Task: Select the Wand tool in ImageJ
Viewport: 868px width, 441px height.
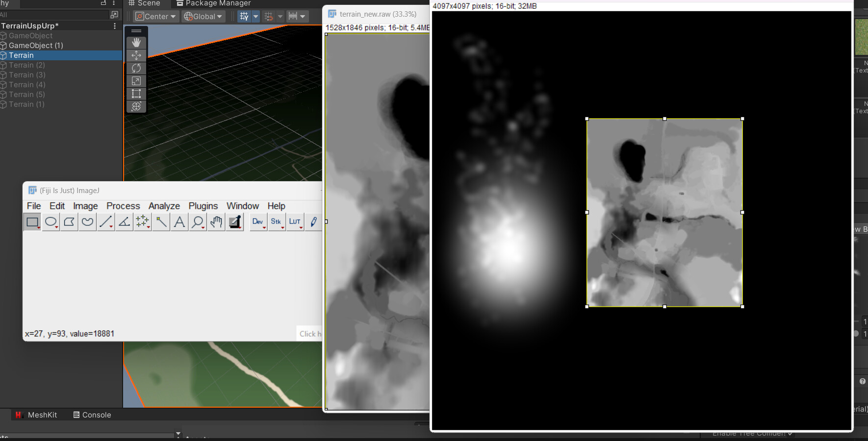Action: [x=161, y=222]
